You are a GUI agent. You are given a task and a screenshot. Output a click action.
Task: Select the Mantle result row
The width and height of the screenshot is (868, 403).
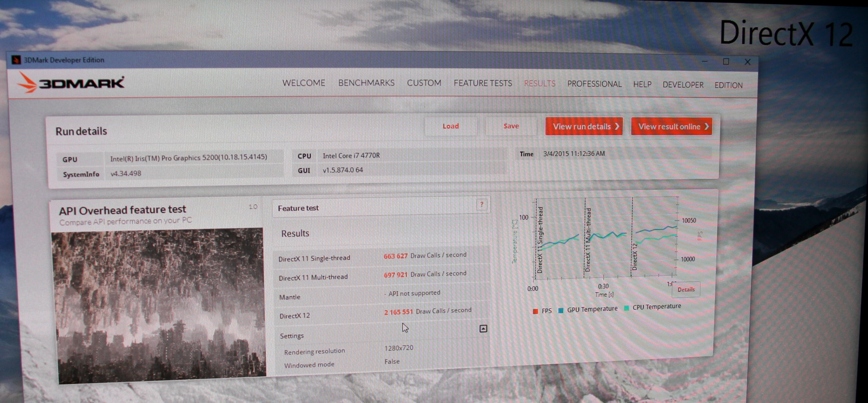381,294
